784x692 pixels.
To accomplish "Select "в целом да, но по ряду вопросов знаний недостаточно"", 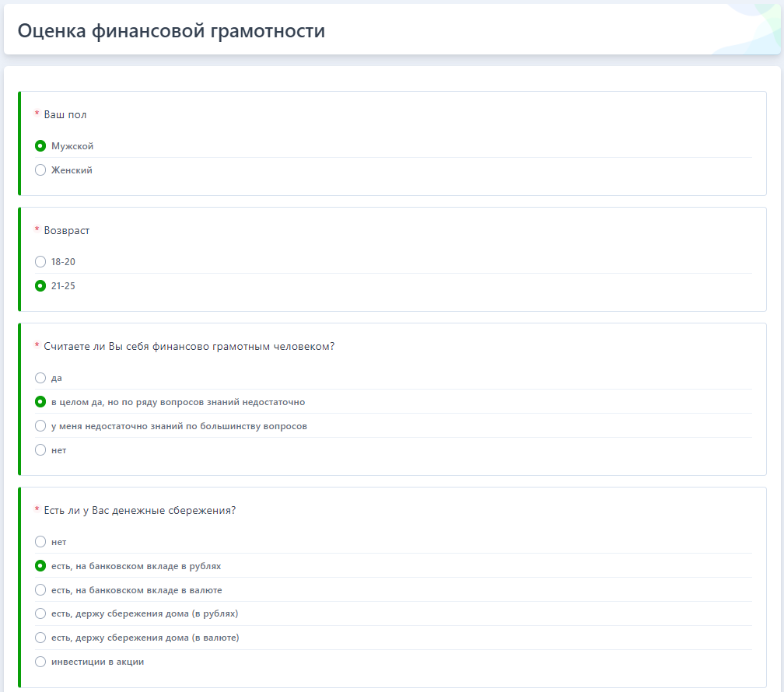I will tap(40, 402).
